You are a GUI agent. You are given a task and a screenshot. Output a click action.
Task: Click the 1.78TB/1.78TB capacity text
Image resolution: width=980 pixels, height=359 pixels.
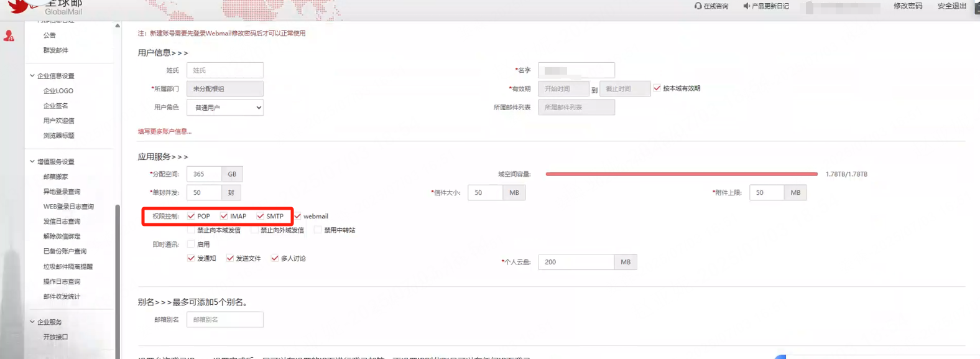[x=846, y=174]
